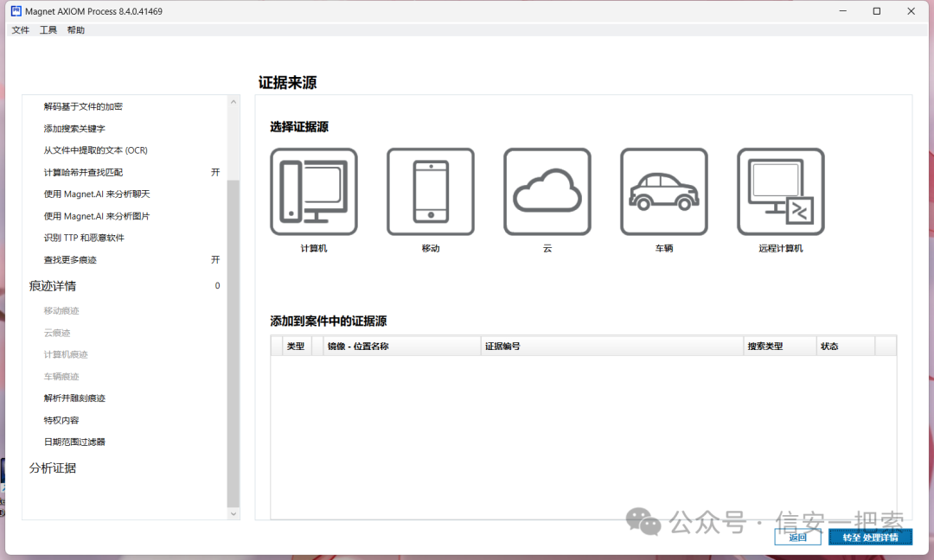934x560 pixels.
Task: Open 特权内容 in sidebar
Action: (61, 420)
